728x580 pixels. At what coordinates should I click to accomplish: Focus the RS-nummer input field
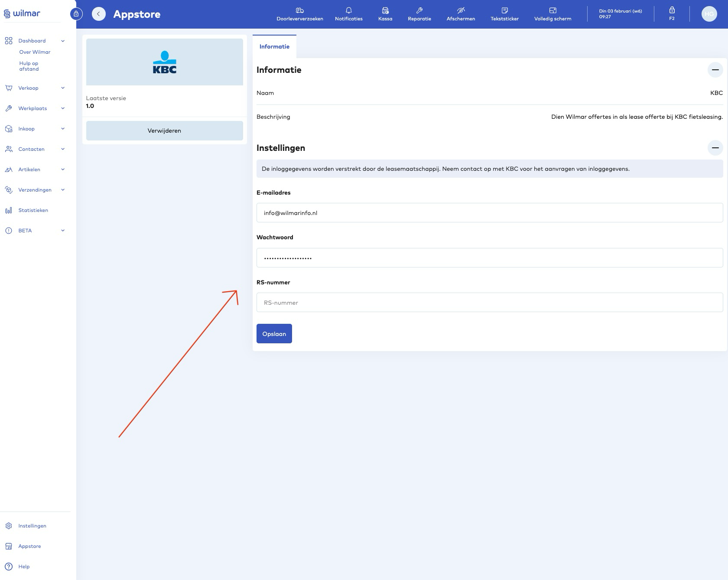click(489, 303)
